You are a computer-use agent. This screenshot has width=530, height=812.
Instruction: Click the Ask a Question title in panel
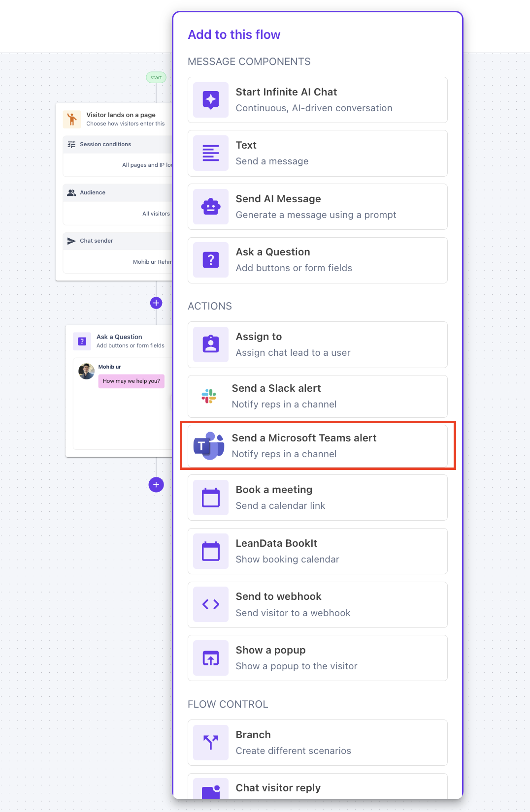coord(273,252)
